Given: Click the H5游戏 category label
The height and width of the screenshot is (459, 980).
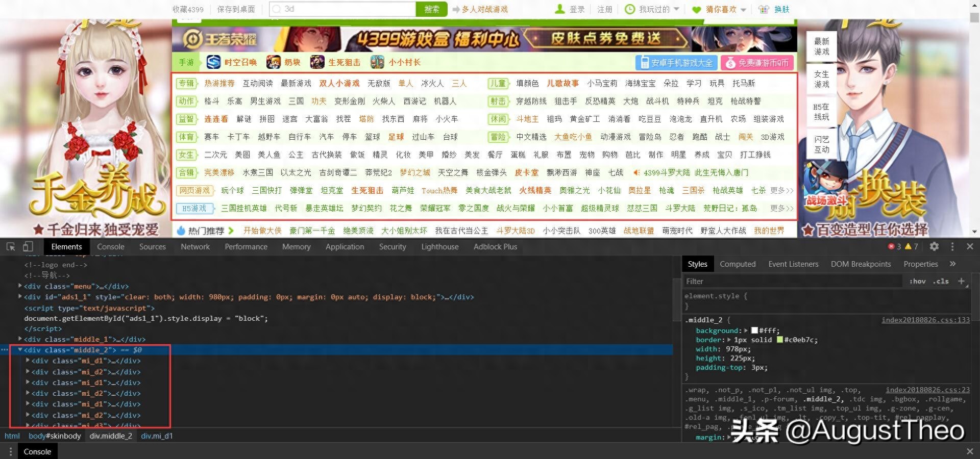Looking at the screenshot, I should (x=194, y=208).
